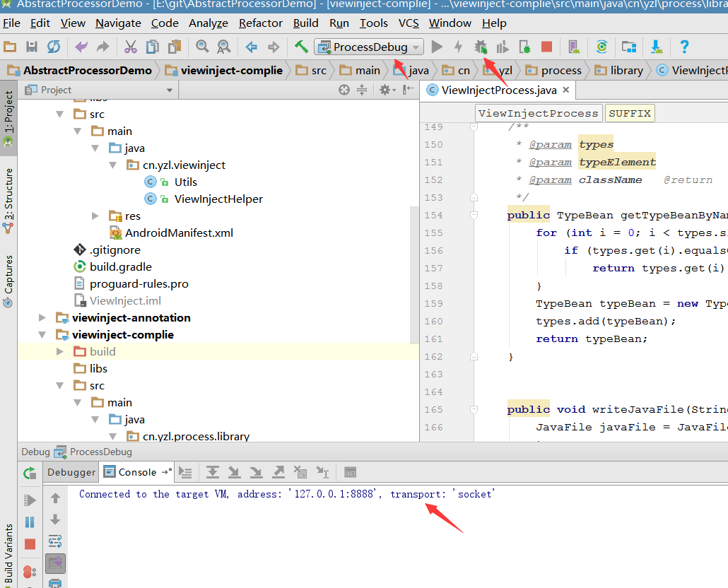
Task: Click the Synchronize toolbar icon
Action: [54, 47]
